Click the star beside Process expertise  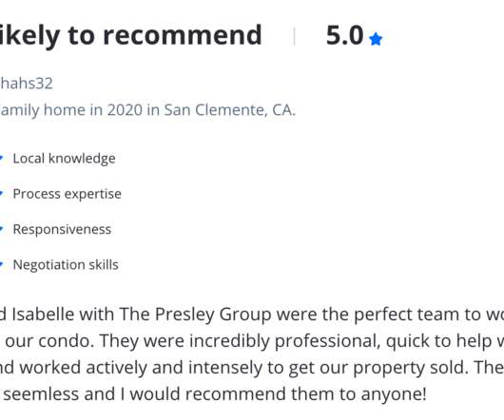(1, 193)
